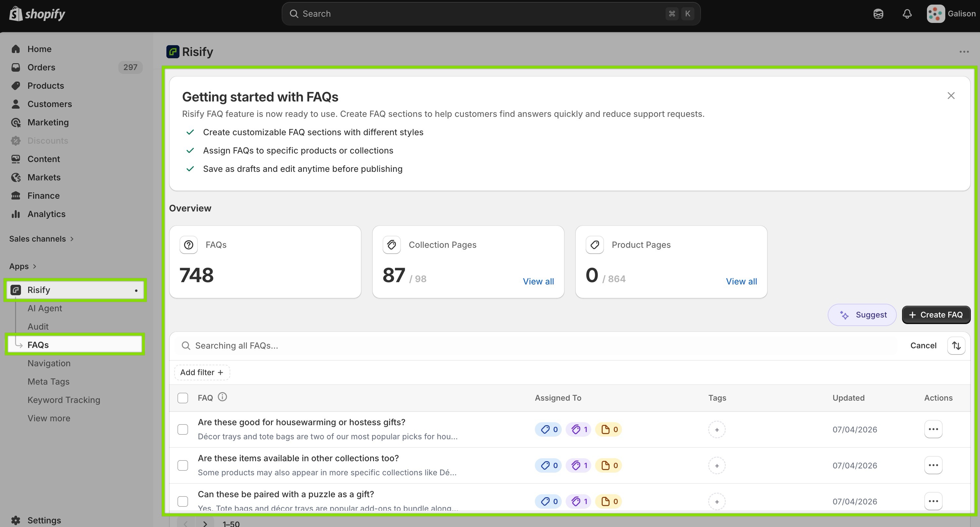Click yellow page badge in puzzle gift row
980x527 pixels.
pos(608,501)
